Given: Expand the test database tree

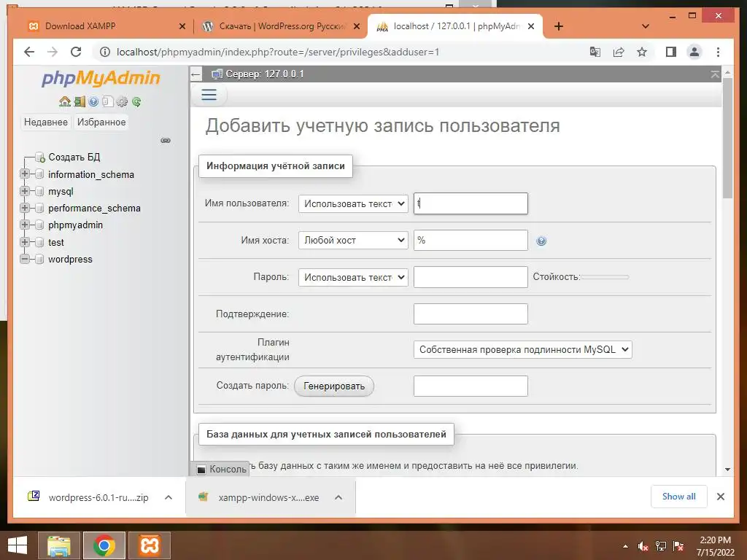Looking at the screenshot, I should [24, 242].
